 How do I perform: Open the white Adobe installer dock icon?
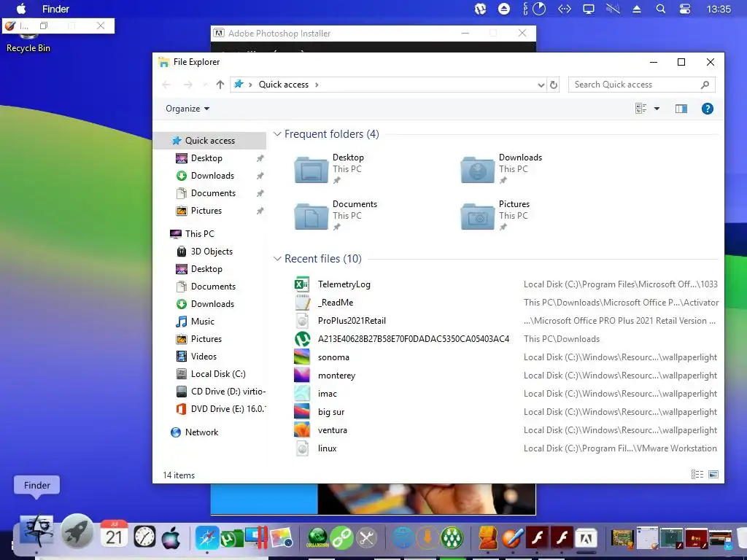pyautogui.click(x=587, y=538)
